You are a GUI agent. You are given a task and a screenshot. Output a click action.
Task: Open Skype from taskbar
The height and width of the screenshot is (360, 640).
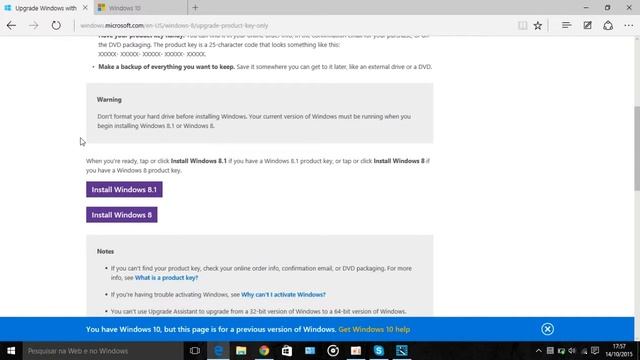[x=379, y=351]
